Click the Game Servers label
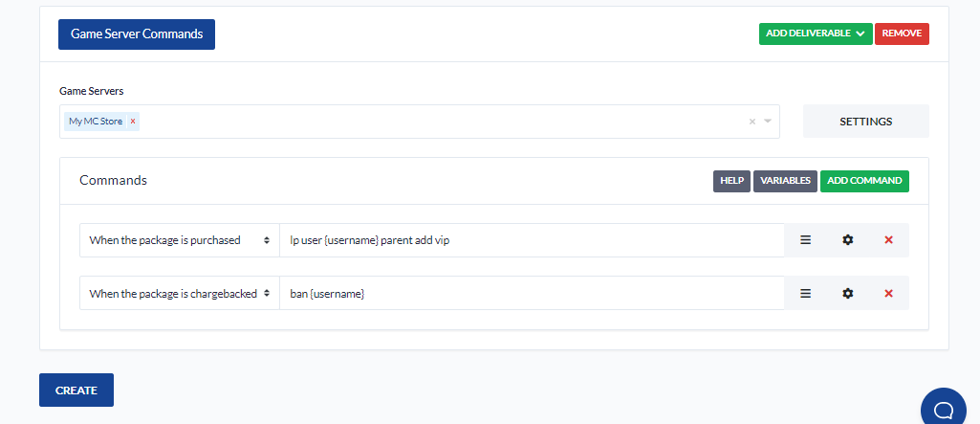Image resolution: width=980 pixels, height=424 pixels. (x=91, y=91)
